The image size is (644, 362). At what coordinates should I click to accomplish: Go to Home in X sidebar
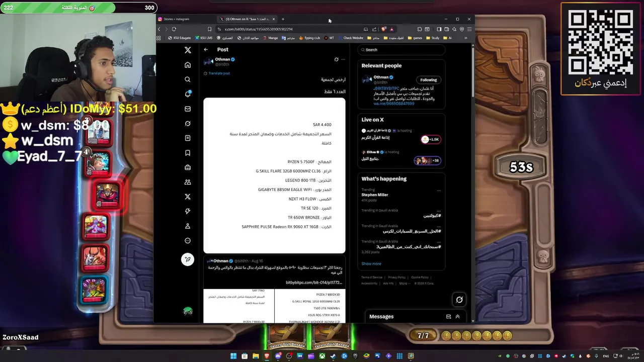[x=188, y=65]
